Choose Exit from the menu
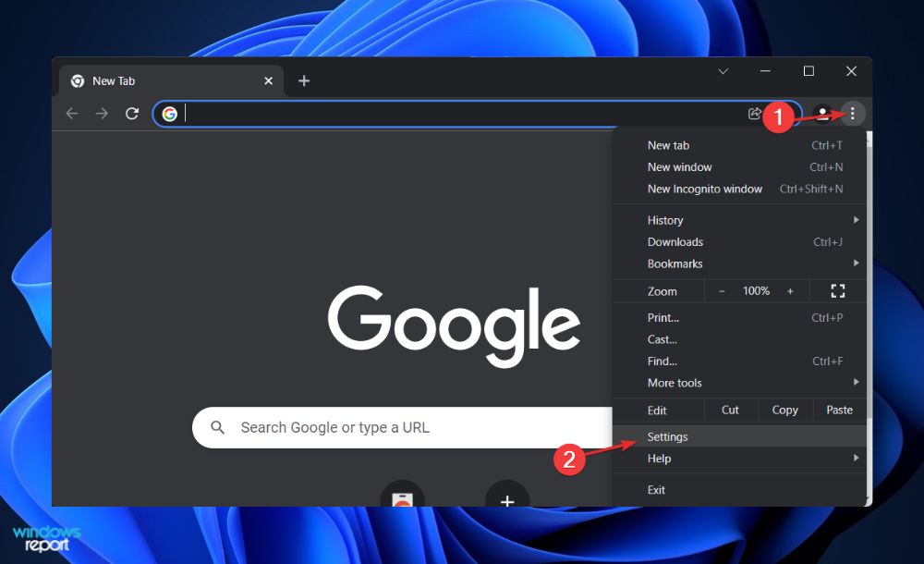Viewport: 924px width, 564px height. [x=739, y=490]
